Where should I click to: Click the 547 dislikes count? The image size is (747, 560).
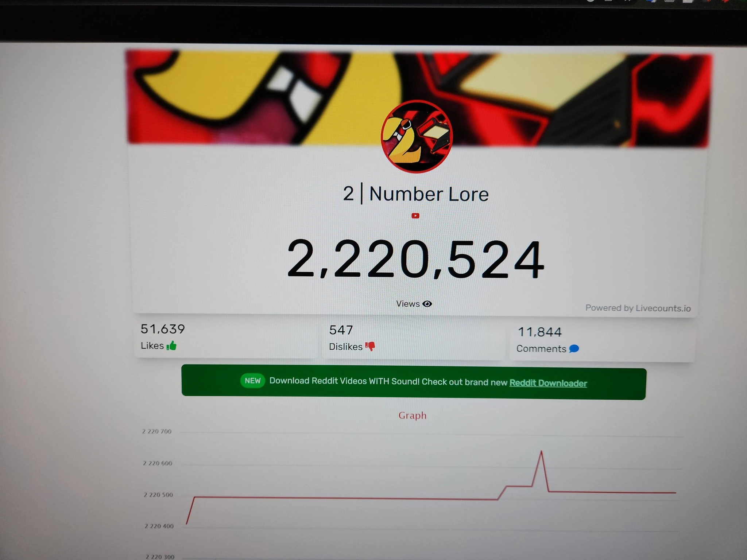point(341,330)
